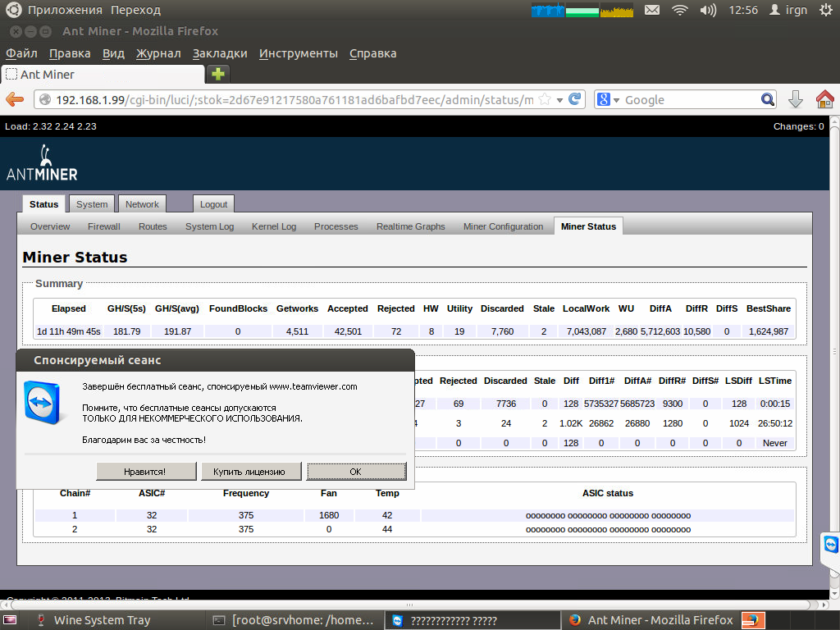Screen dimensions: 840x630
Task: Open the Processes subtab
Action: [x=336, y=226]
